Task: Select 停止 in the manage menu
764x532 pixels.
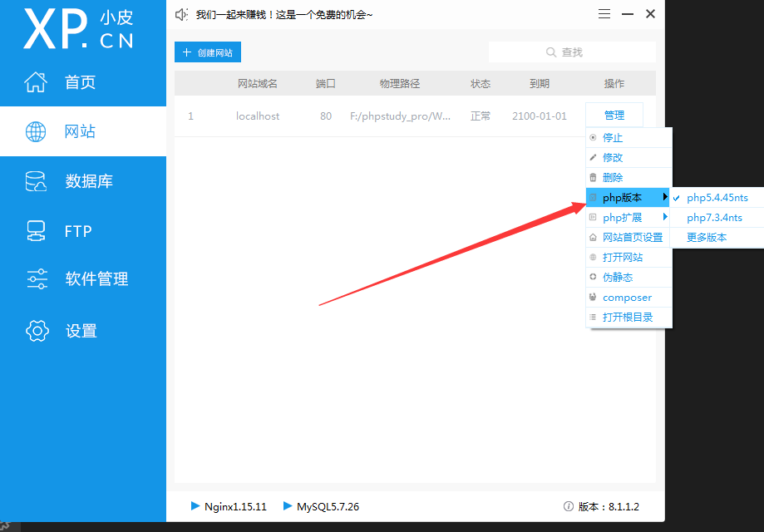Action: click(x=629, y=137)
